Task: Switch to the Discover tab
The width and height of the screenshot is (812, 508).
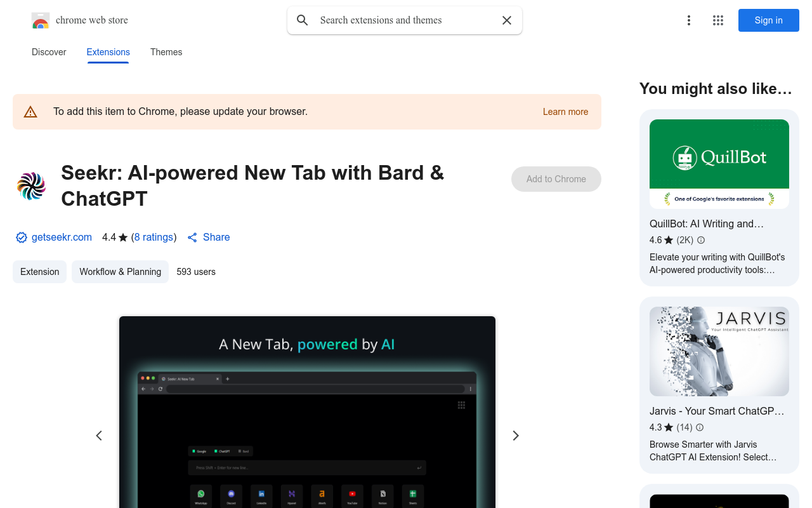Action: 49,52
